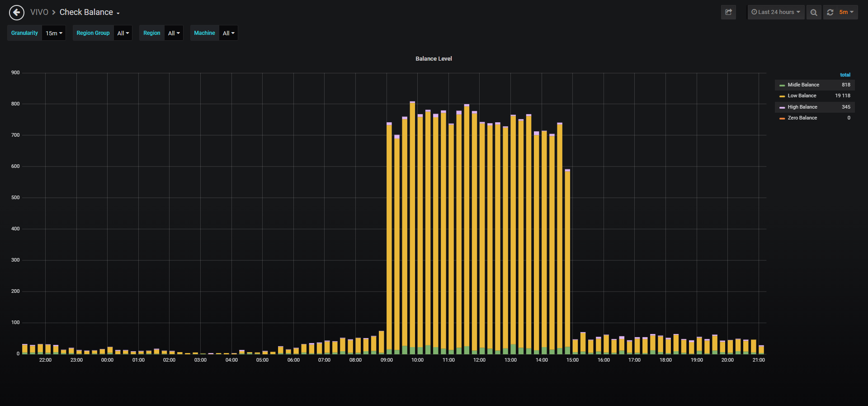Open the Balance Level panel title menu
Image resolution: width=868 pixels, height=406 pixels.
[434, 59]
